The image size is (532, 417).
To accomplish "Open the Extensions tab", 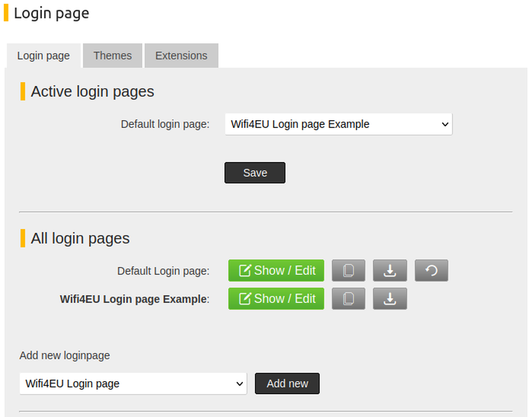I will [x=181, y=55].
